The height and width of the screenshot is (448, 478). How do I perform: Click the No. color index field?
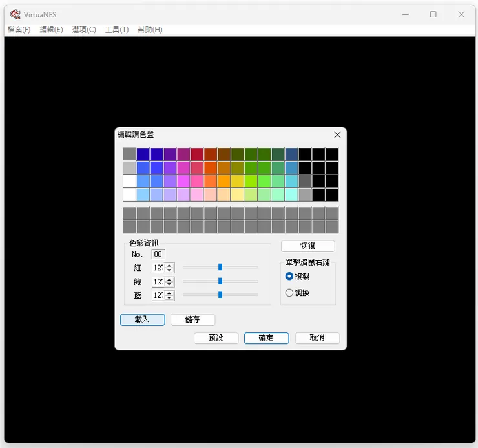(158, 255)
